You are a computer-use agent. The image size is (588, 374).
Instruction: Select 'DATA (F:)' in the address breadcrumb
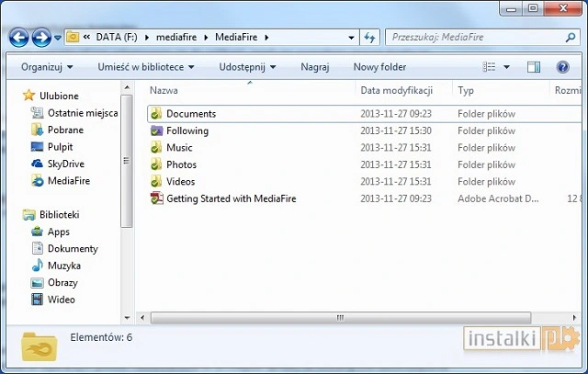[x=117, y=37]
